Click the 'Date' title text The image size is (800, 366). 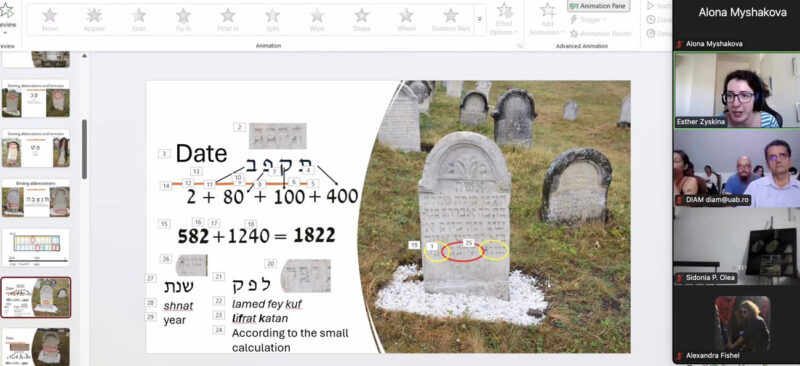(x=202, y=153)
